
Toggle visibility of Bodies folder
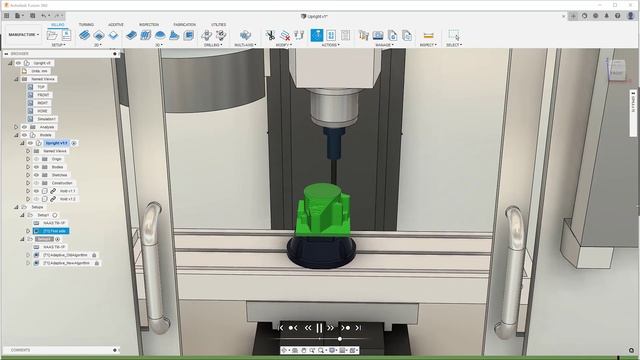pos(36,167)
